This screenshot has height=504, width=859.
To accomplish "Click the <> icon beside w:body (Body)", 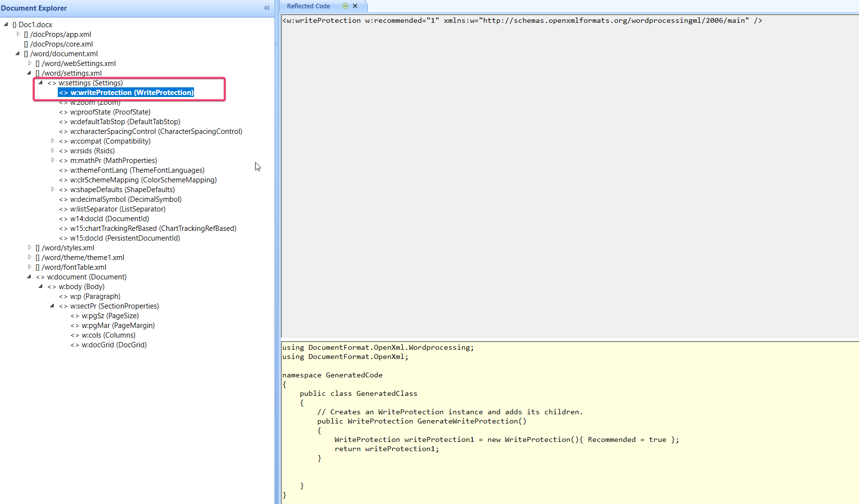I will tap(52, 286).
